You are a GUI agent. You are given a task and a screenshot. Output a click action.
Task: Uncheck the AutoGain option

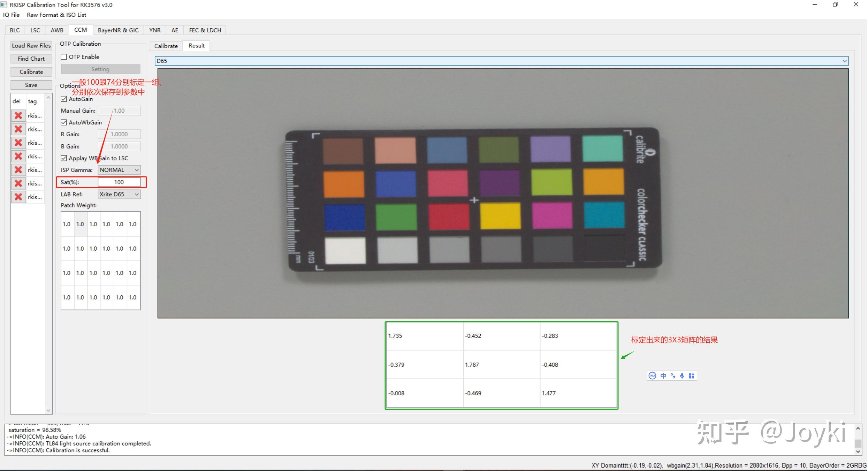[64, 99]
